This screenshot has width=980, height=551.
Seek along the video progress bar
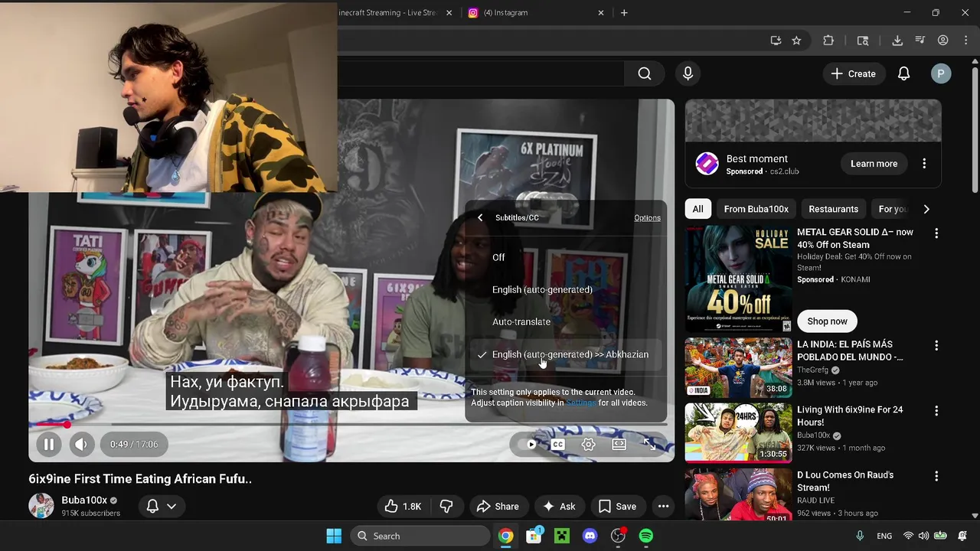(x=351, y=424)
